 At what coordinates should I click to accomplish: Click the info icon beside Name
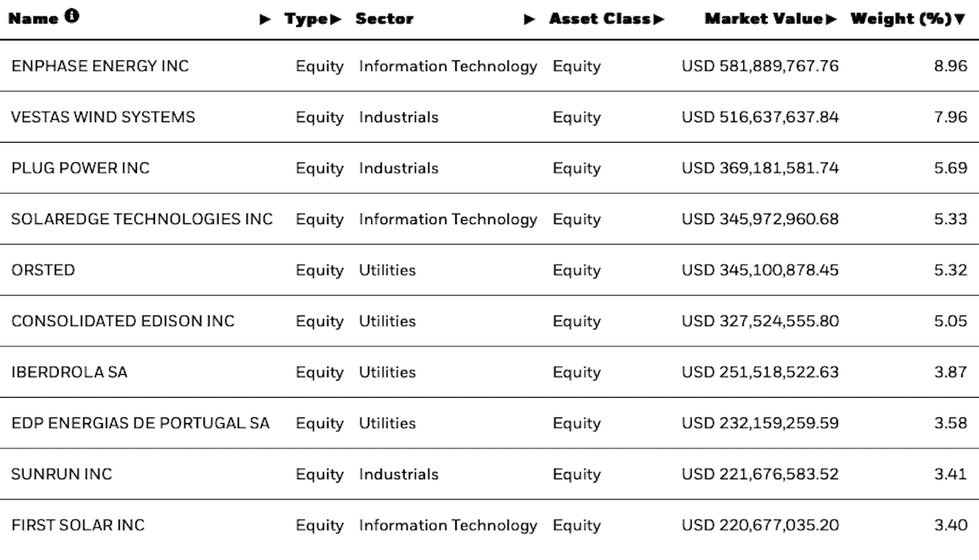click(72, 17)
